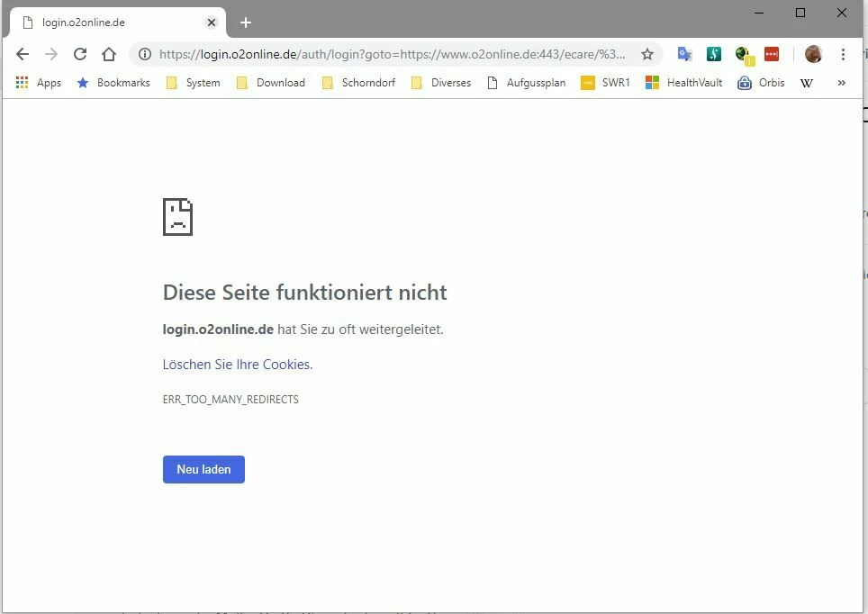Image resolution: width=868 pixels, height=614 pixels.
Task: Open the Bookmarks star folder
Action: 113,83
